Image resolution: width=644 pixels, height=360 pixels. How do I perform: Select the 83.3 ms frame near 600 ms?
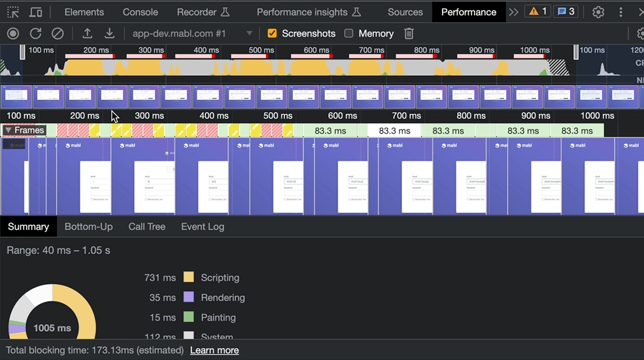[331, 131]
